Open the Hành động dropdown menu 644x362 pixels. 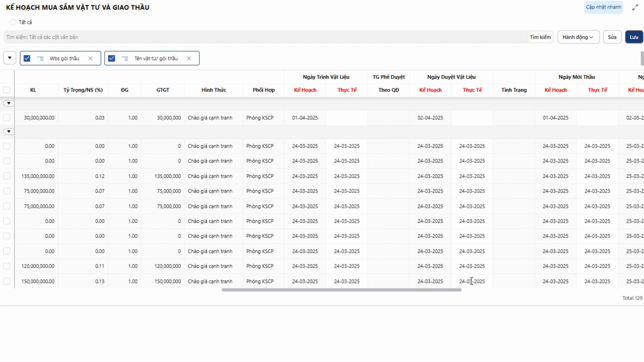(578, 37)
